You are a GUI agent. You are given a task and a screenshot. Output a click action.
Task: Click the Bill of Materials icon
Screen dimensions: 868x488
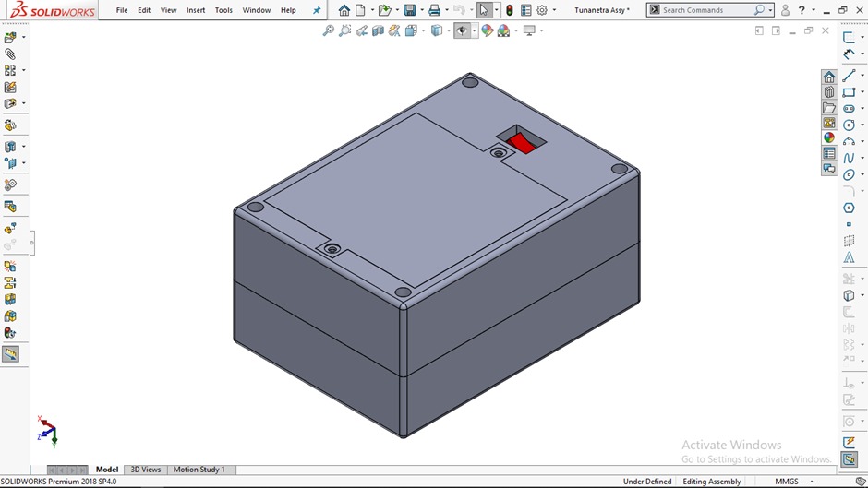[x=10, y=207]
